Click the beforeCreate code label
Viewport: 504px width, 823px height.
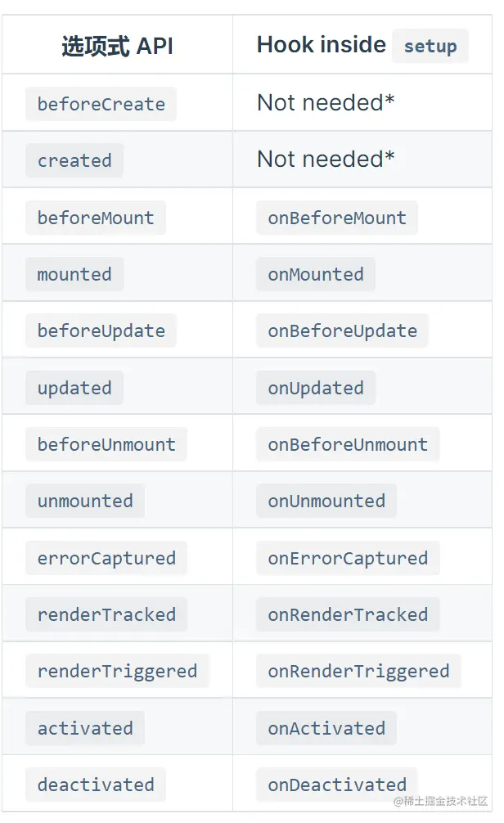(x=101, y=105)
